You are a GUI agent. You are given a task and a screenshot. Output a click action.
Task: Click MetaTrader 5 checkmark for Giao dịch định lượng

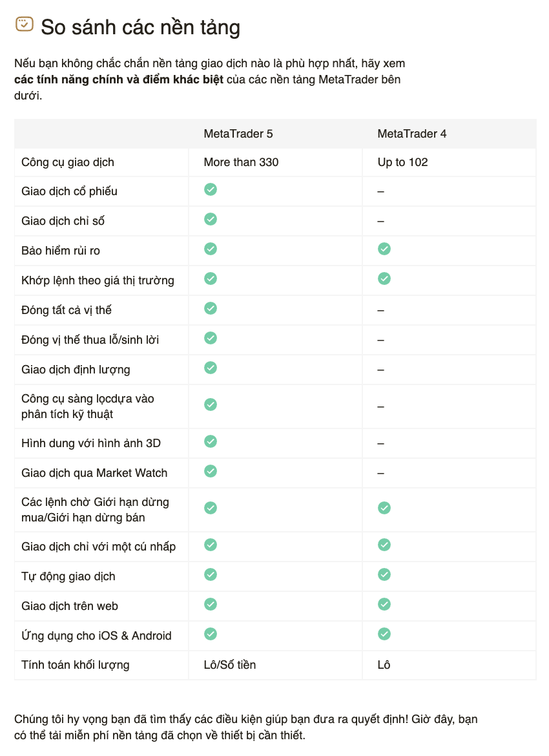coord(211,368)
